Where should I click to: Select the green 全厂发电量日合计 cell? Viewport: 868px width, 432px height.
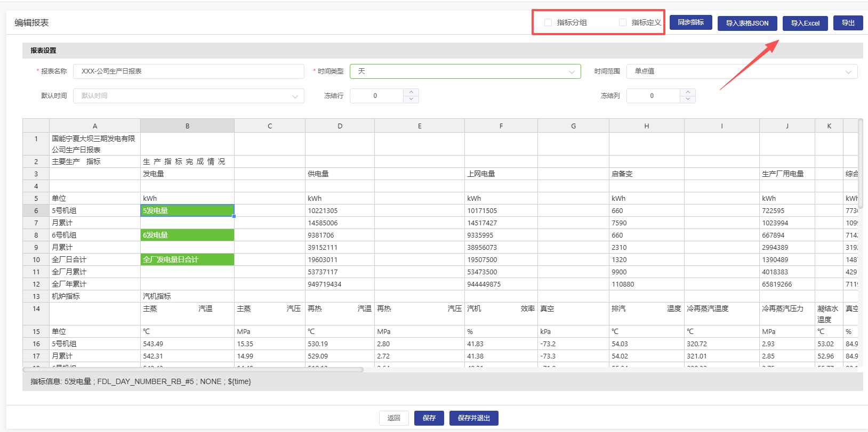point(187,259)
